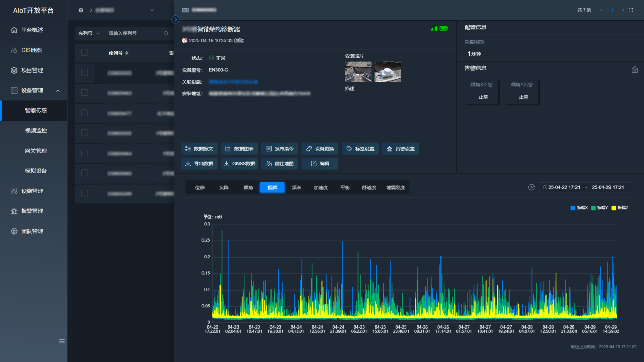Click the alarm info envelope icon
Image resolution: width=644 pixels, height=362 pixels.
pyautogui.click(x=634, y=69)
